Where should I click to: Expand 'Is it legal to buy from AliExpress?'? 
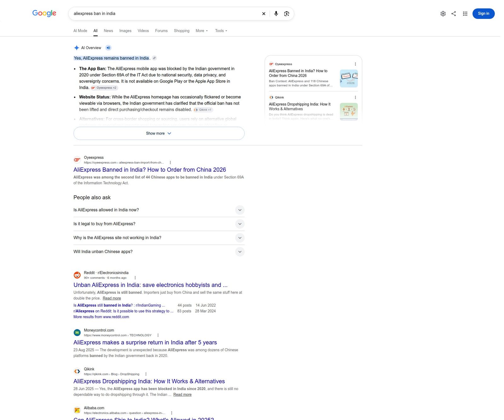pyautogui.click(x=159, y=224)
